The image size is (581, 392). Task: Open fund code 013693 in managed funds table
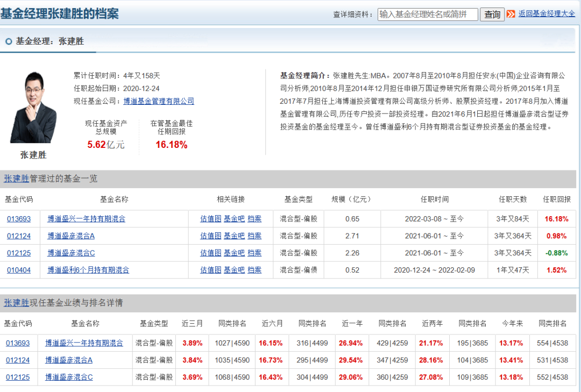point(19,219)
